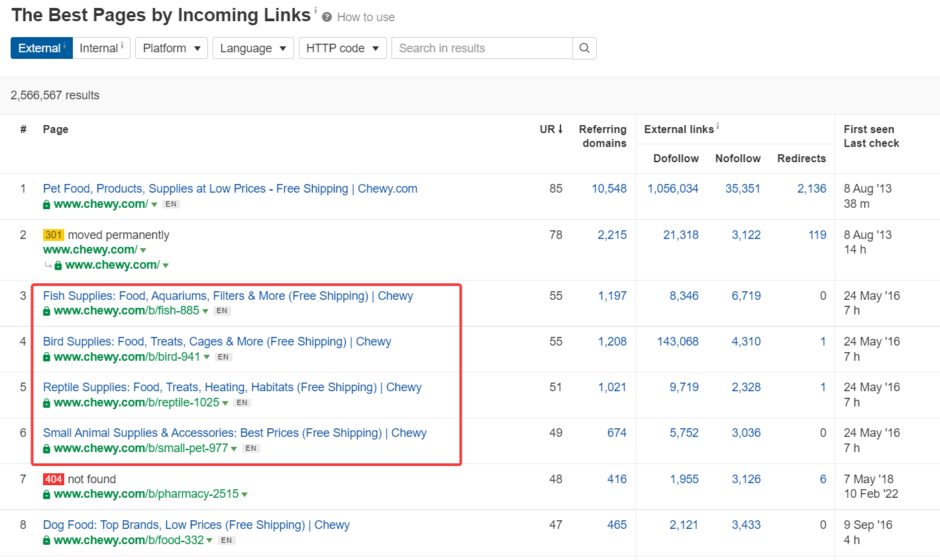Switch to the External tab

coord(42,48)
